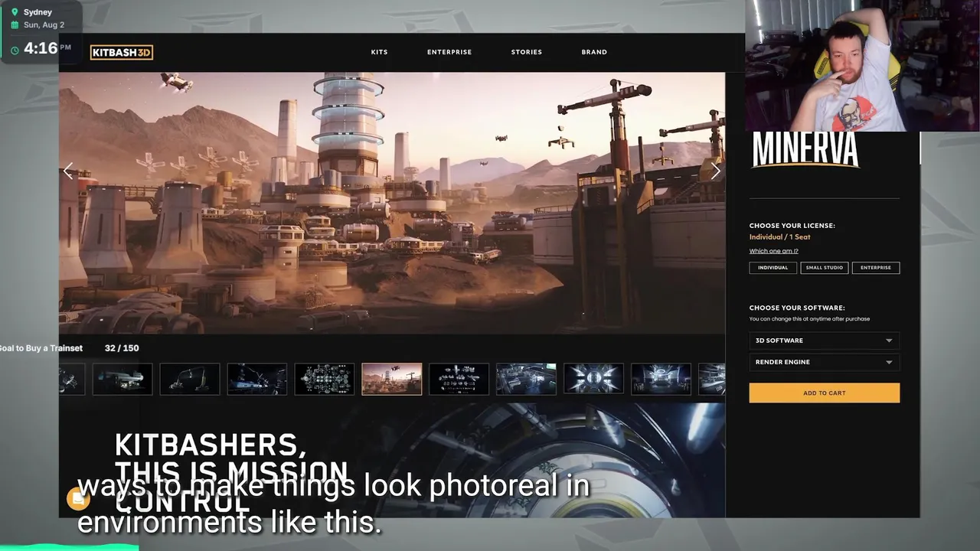Click the "Individual / 1 Seat" text

tap(779, 237)
